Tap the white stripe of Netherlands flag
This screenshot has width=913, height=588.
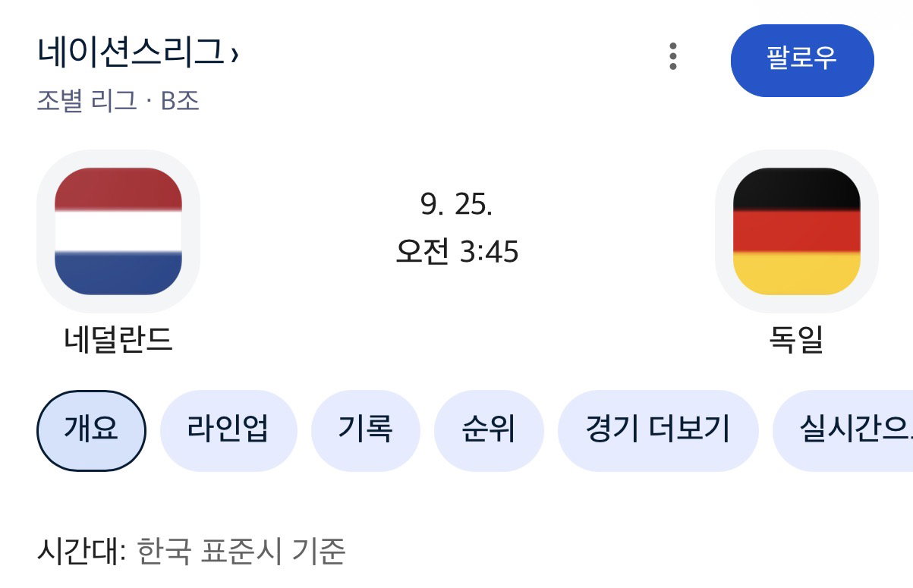[118, 231]
